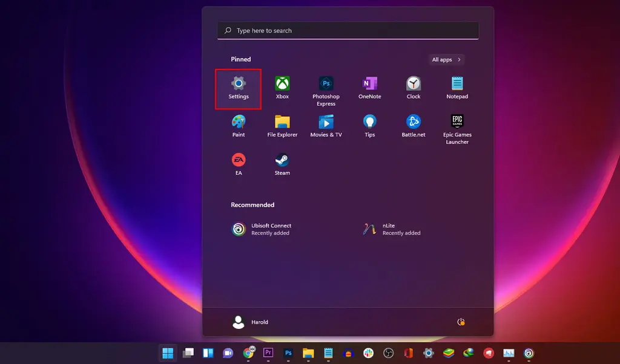620x364 pixels.
Task: Open Internet Download Manager on taskbar
Action: click(469, 353)
